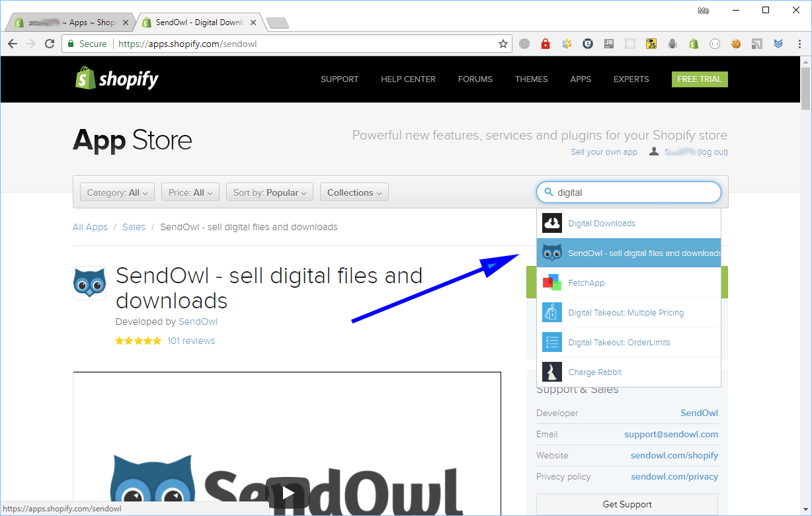Click the magnifier icon in search box

[548, 193]
